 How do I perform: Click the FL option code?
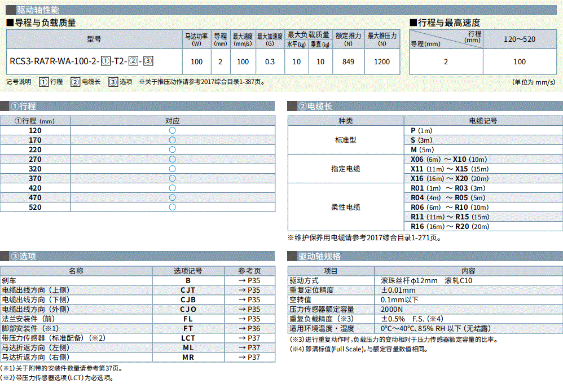[188, 319]
